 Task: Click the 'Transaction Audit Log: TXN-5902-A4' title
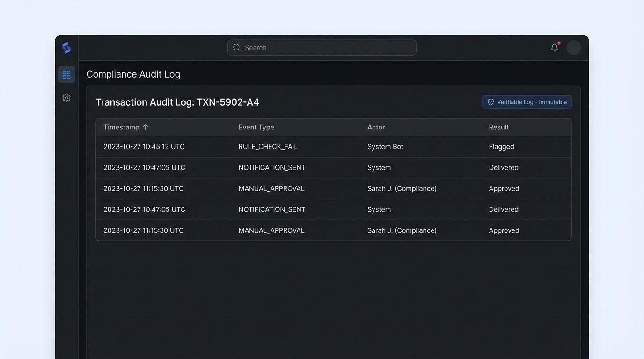(177, 102)
